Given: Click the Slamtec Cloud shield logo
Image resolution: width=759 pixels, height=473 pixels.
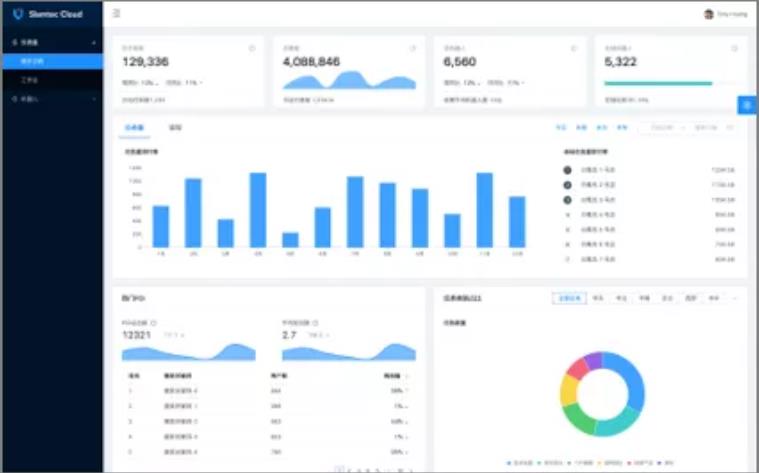Looking at the screenshot, I should [18, 14].
